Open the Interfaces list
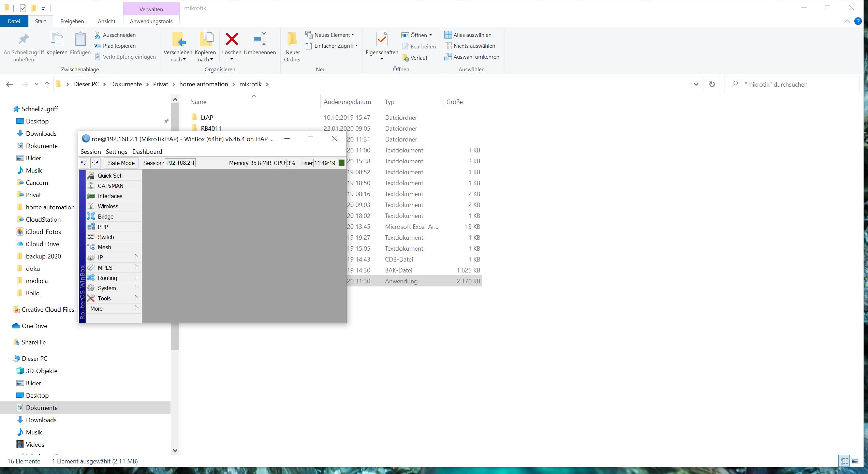 click(110, 196)
